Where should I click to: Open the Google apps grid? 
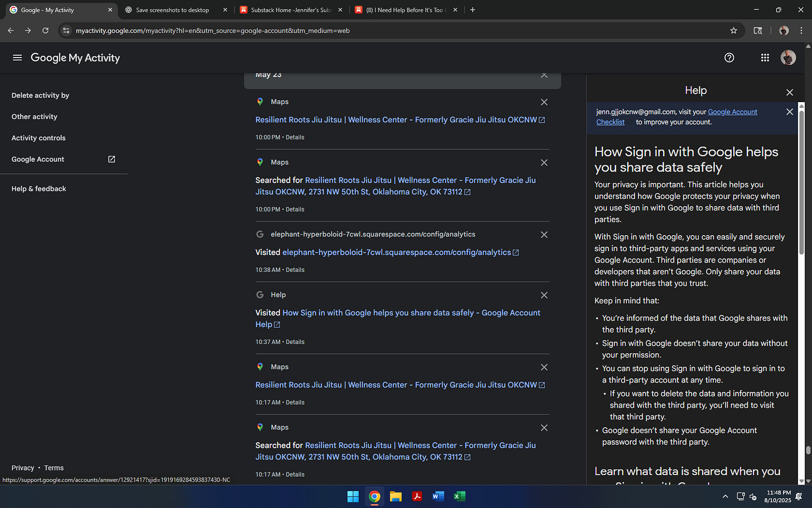click(x=765, y=57)
